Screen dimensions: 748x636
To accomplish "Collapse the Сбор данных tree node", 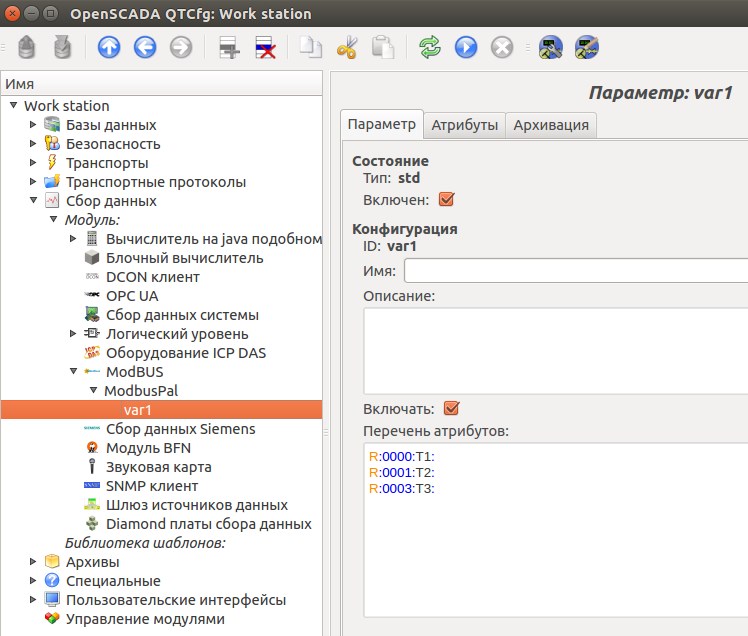I will 33,201.
